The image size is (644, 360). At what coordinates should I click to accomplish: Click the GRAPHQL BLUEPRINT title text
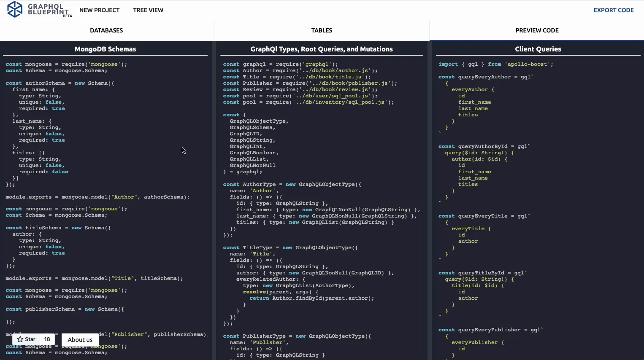[x=48, y=9]
